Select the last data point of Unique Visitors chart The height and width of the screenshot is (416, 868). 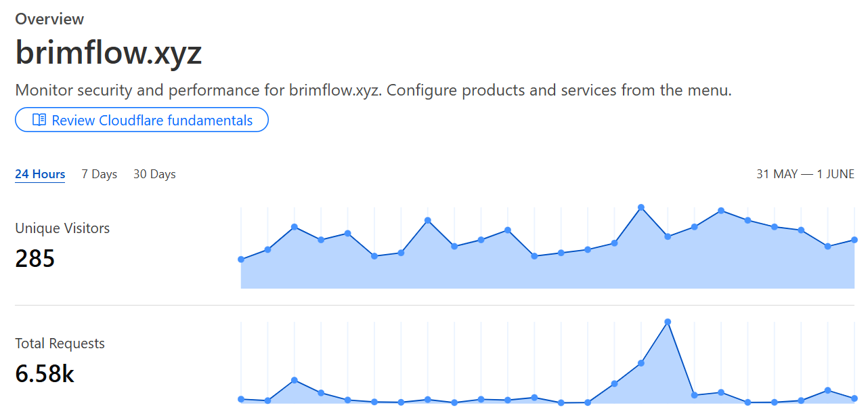click(854, 240)
